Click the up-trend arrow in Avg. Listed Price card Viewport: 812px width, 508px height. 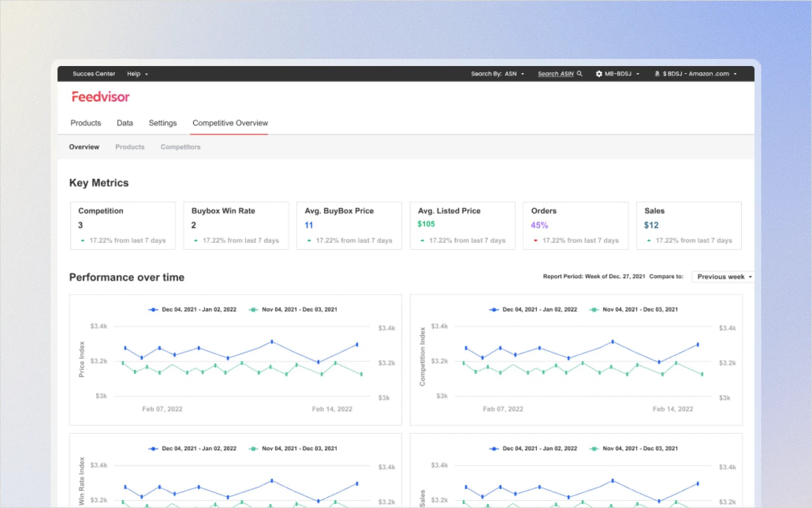[422, 241]
